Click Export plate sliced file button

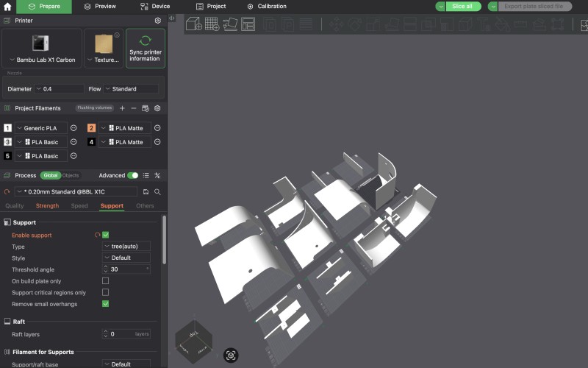point(534,7)
